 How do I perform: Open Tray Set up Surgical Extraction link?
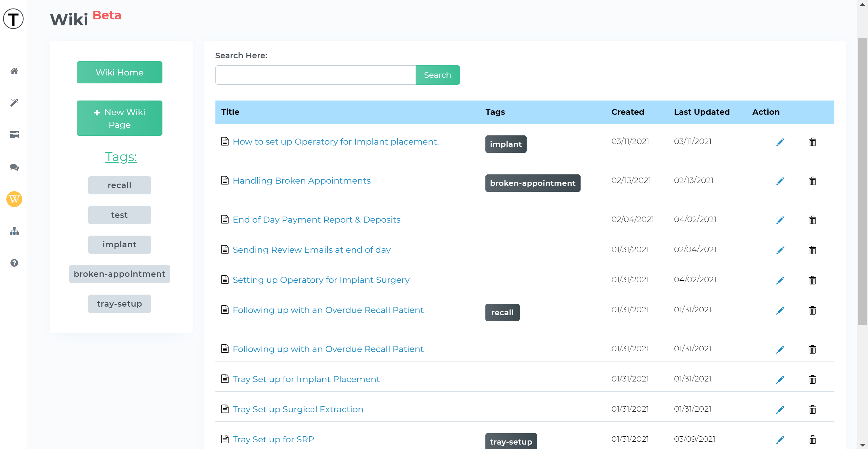[298, 410]
